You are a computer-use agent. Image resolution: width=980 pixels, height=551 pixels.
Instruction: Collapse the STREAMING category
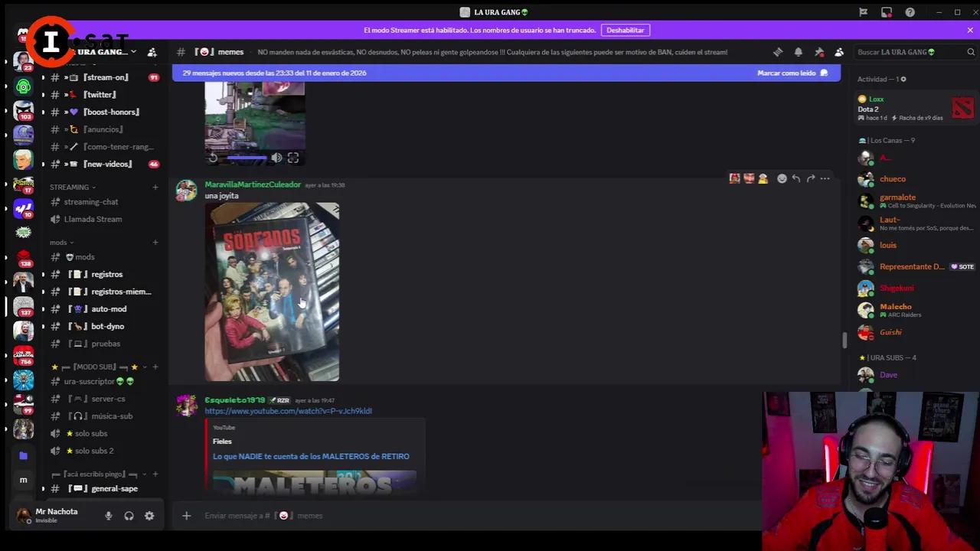[x=72, y=187]
